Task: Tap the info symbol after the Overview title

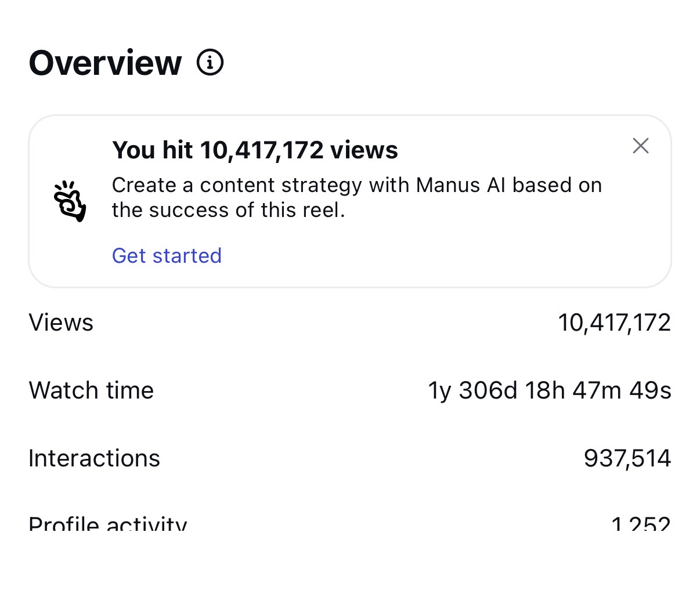Action: coord(210,62)
